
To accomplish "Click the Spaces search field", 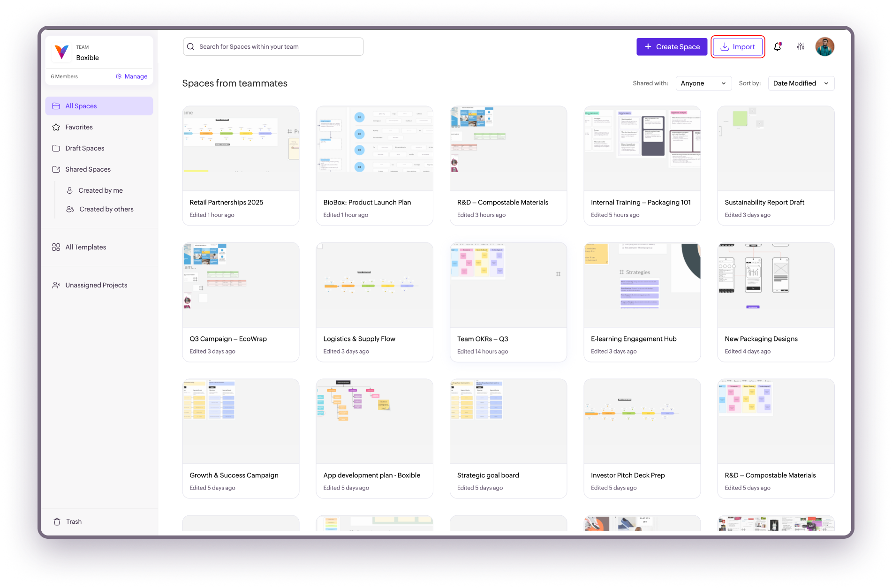I will point(273,46).
